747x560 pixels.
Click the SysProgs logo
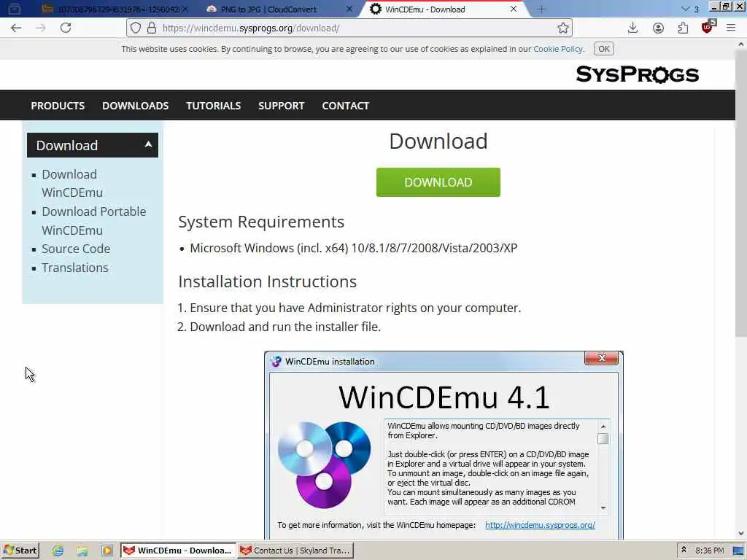638,74
